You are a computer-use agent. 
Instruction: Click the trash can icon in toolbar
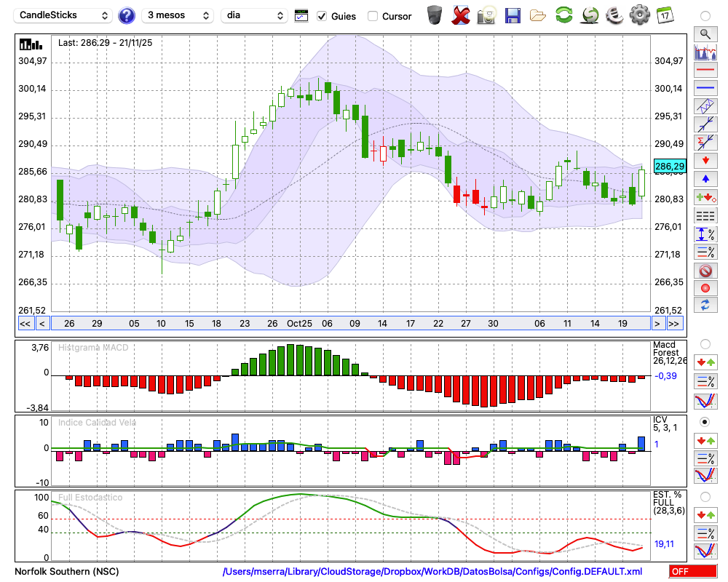(435, 15)
